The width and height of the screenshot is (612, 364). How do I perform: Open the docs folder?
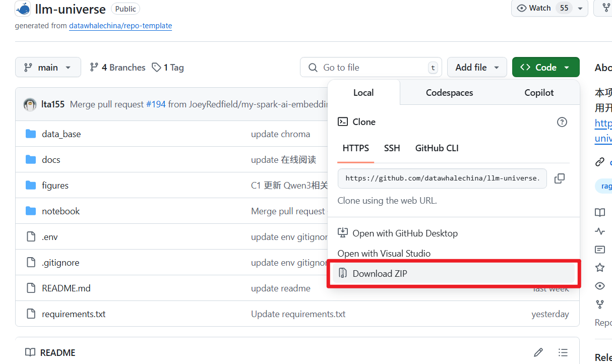(51, 159)
